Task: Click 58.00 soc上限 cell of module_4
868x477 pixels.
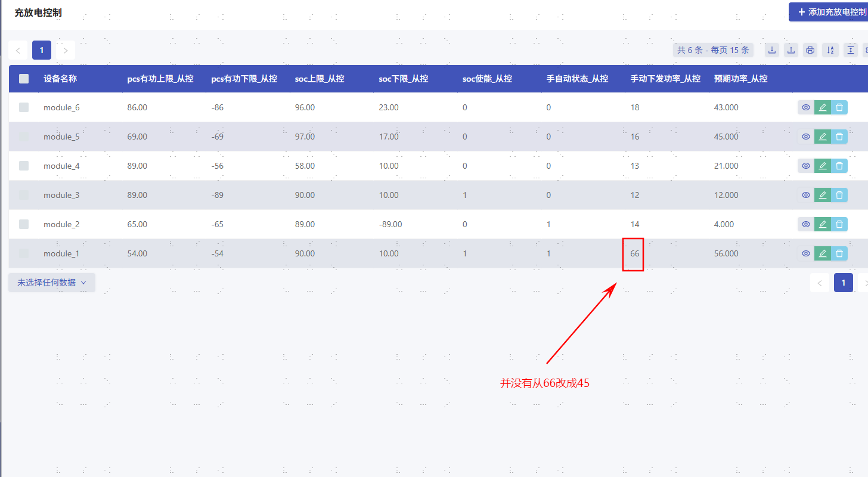Action: click(305, 166)
